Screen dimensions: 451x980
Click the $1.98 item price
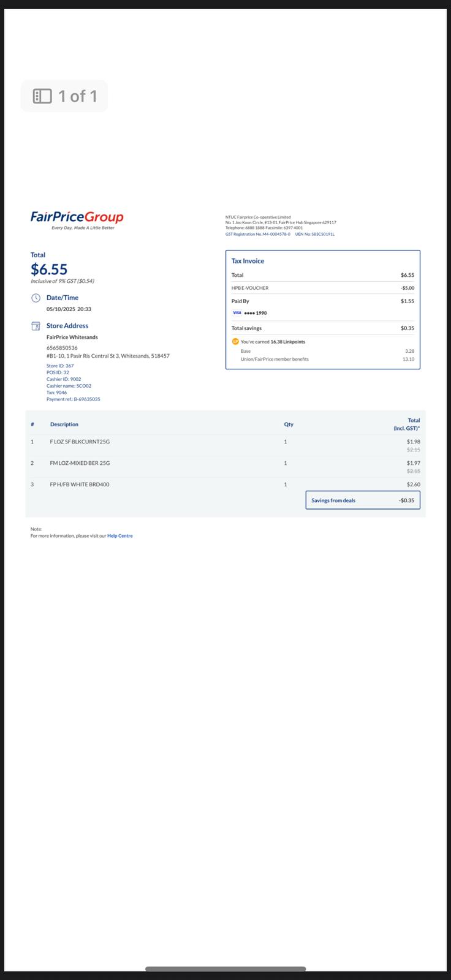(414, 442)
